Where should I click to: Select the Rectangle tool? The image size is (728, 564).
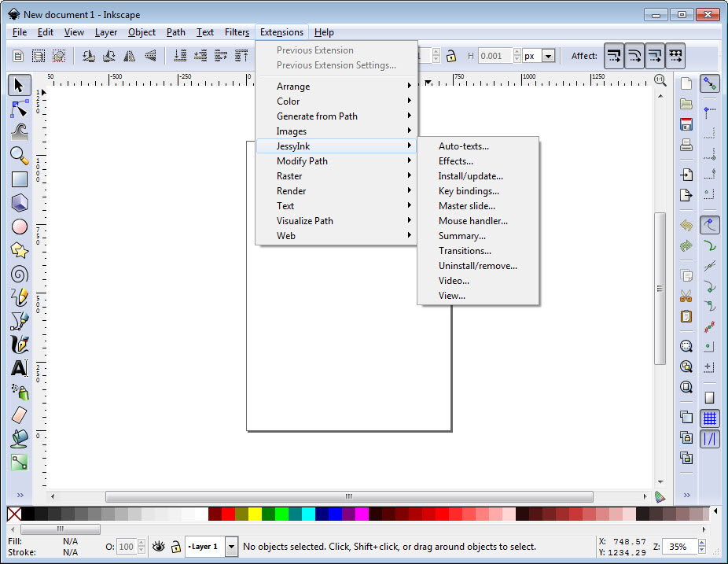point(19,179)
